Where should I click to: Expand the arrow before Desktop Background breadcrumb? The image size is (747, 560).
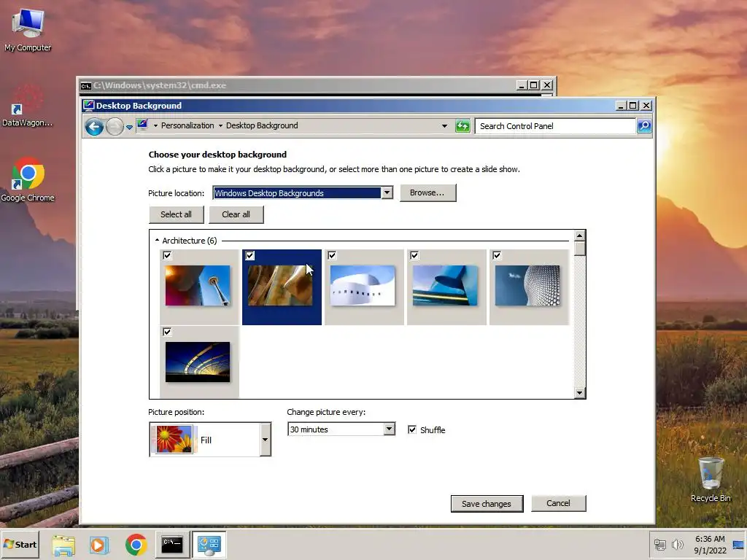[220, 125]
